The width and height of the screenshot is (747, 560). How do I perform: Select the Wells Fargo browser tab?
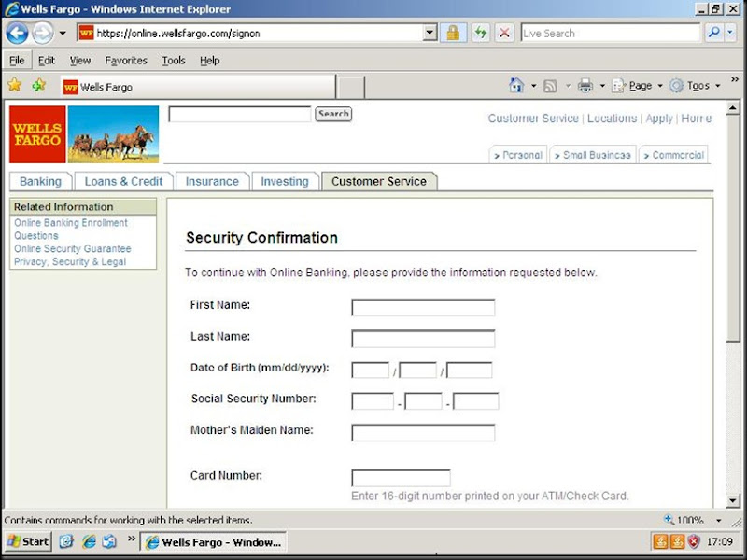198,87
